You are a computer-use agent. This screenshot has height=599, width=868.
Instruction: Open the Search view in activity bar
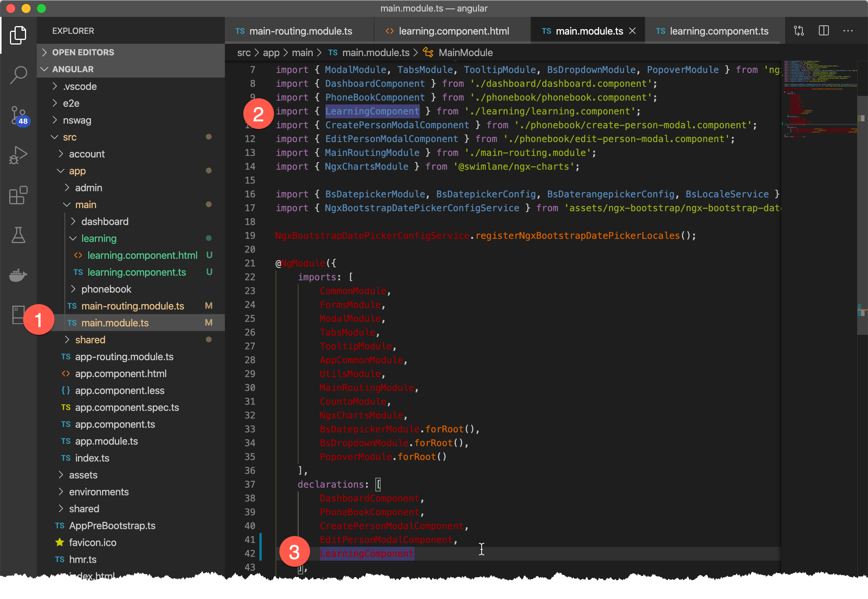(x=18, y=74)
